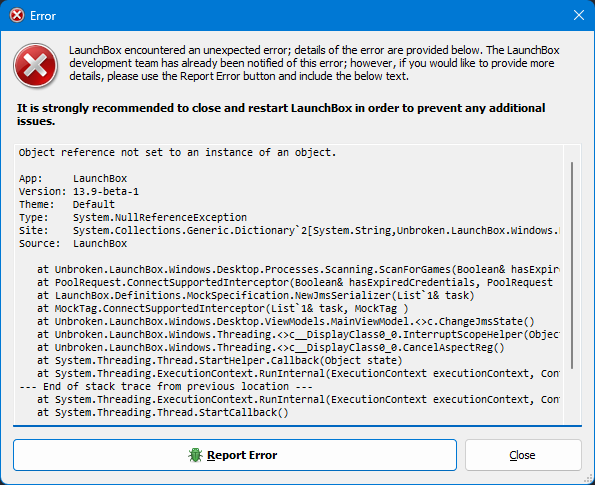Close the Error dialog with the X
The height and width of the screenshot is (485, 595).
(x=579, y=16)
